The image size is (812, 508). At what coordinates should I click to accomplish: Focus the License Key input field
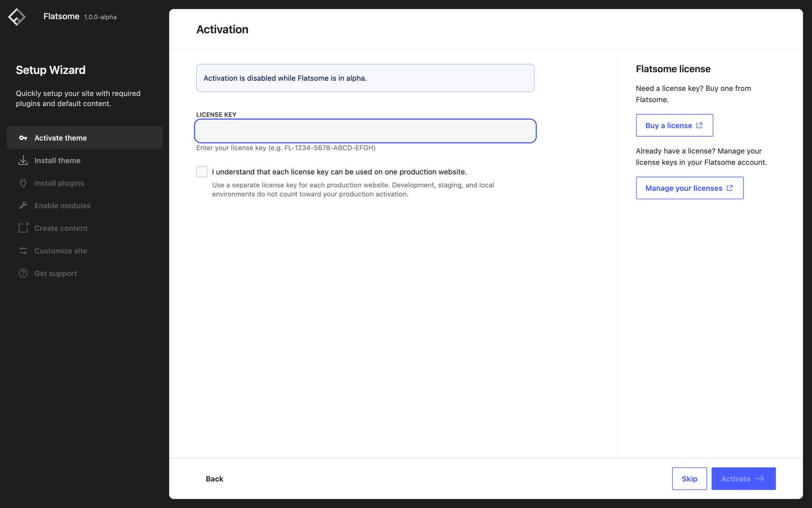tap(365, 131)
